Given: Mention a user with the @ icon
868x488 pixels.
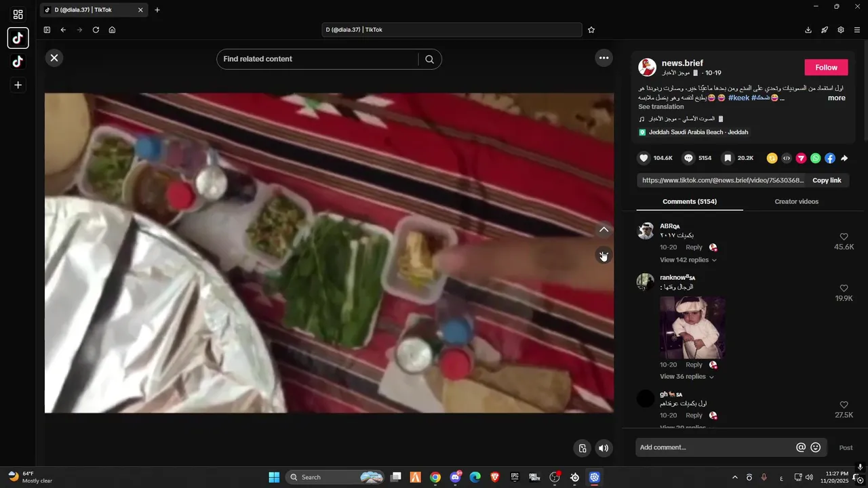Looking at the screenshot, I should click(x=801, y=447).
